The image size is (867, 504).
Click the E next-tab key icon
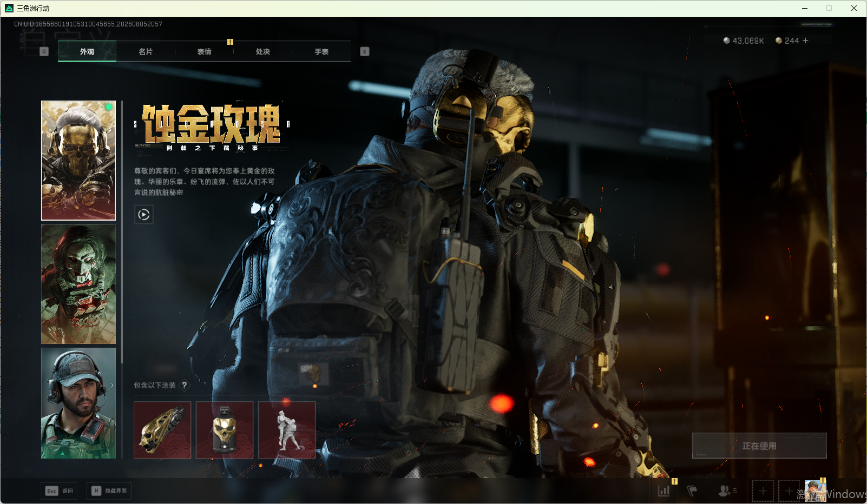click(365, 51)
